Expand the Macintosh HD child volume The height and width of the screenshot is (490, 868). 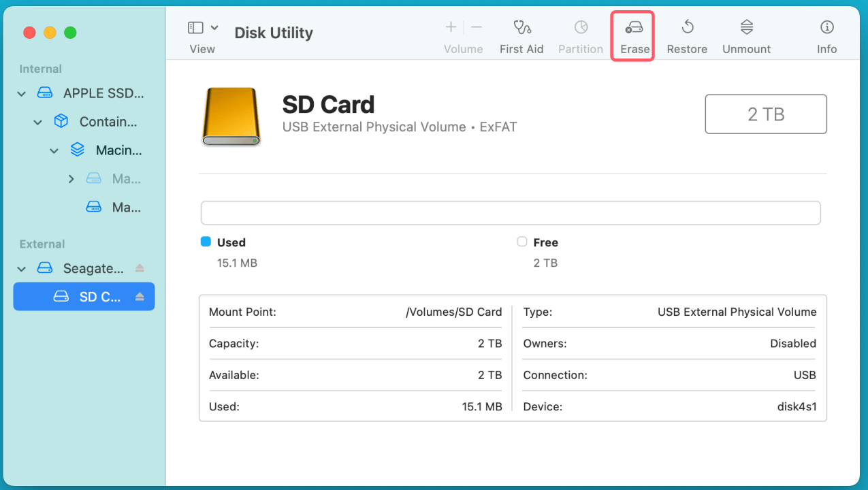coord(70,178)
